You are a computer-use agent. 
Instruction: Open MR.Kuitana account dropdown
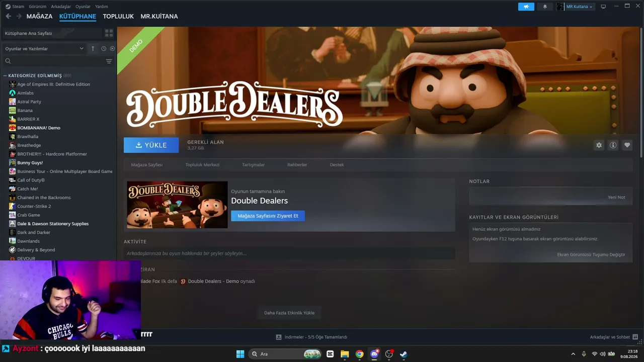coord(575,7)
